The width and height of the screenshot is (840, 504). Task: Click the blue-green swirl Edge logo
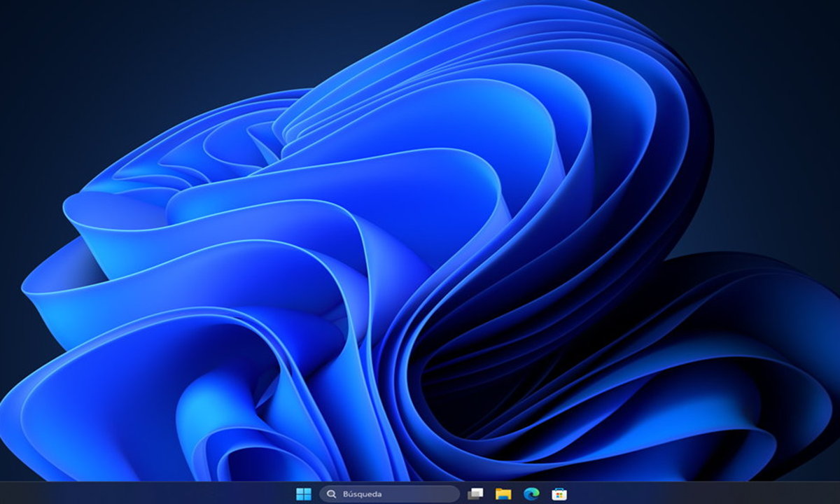[531, 494]
